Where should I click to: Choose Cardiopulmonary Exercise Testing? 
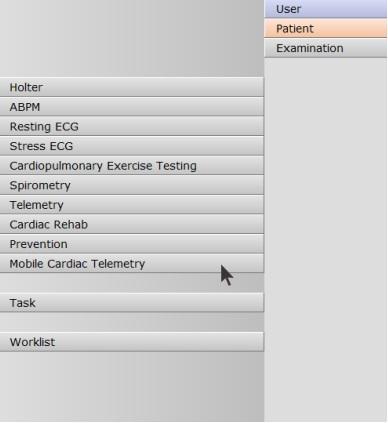(x=132, y=166)
